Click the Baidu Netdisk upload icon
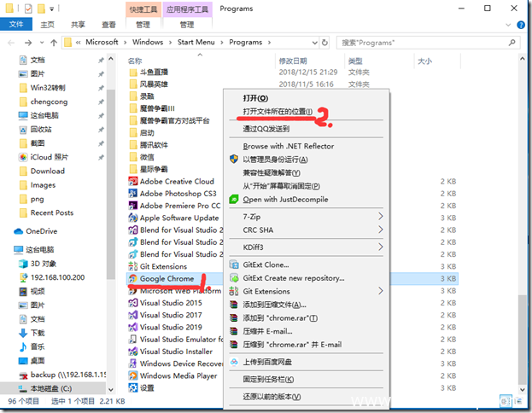Image resolution: width=532 pixels, height=413 pixels. (x=233, y=362)
